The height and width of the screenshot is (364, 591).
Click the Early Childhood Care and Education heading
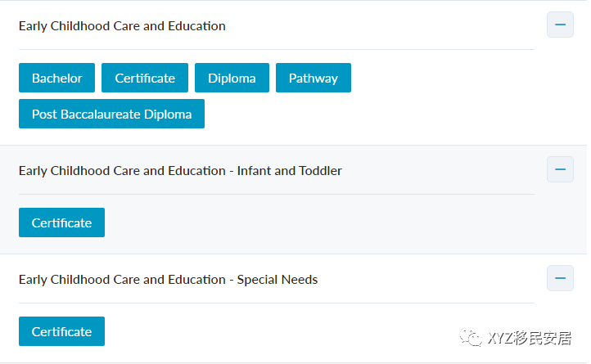point(122,26)
